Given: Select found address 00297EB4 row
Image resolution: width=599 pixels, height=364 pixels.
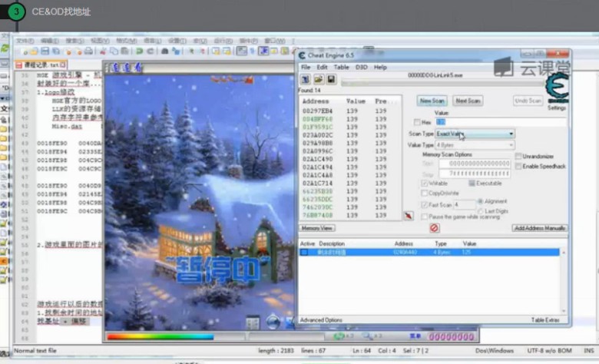Looking at the screenshot, I should pos(350,111).
